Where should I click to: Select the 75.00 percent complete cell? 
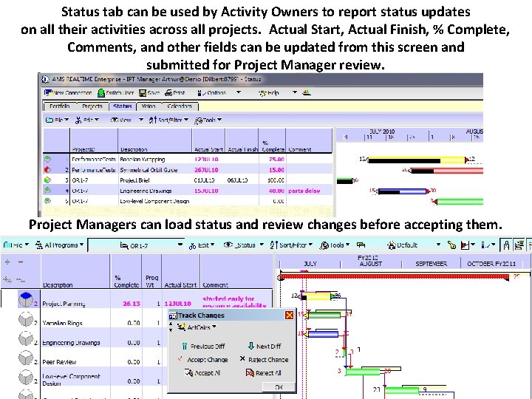coord(272,159)
